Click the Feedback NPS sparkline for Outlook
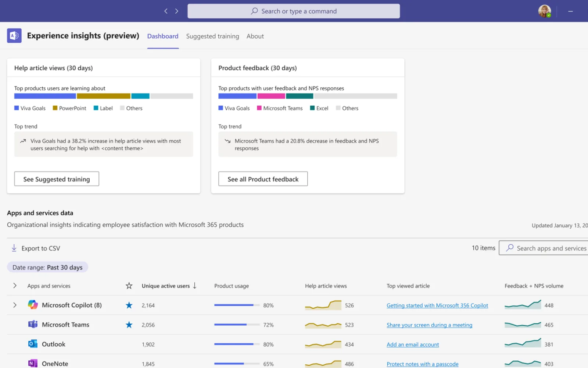Viewport: 588px width, 368px height. [523, 343]
